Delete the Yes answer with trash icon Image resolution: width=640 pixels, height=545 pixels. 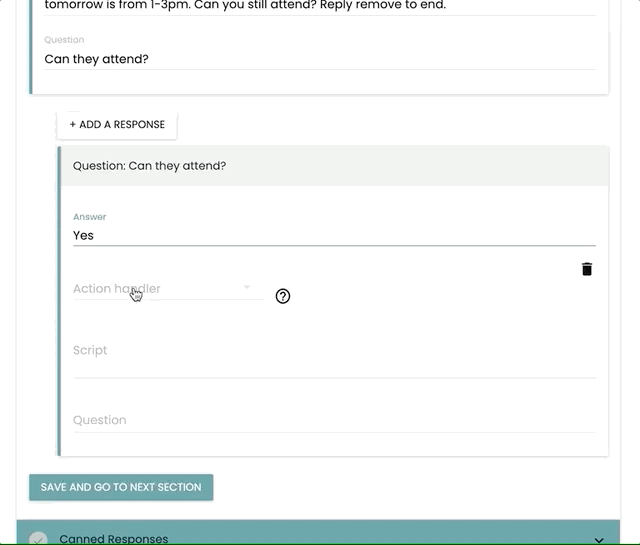pos(587,269)
